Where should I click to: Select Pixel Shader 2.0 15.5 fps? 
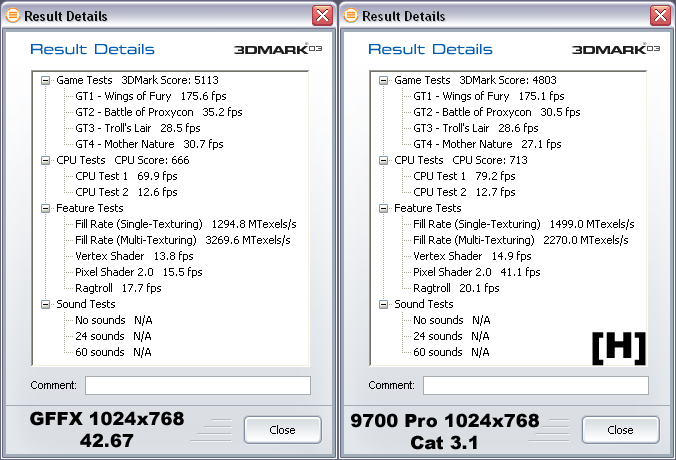pyautogui.click(x=139, y=272)
